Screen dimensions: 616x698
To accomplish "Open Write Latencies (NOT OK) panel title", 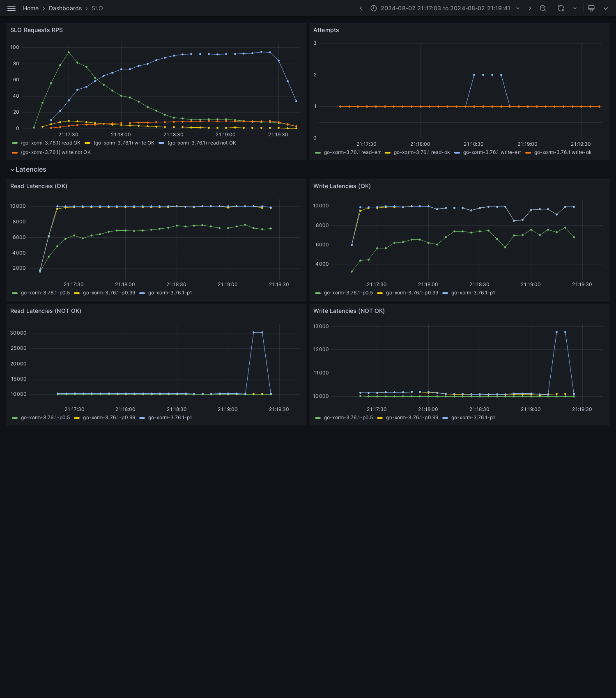I will pos(349,311).
